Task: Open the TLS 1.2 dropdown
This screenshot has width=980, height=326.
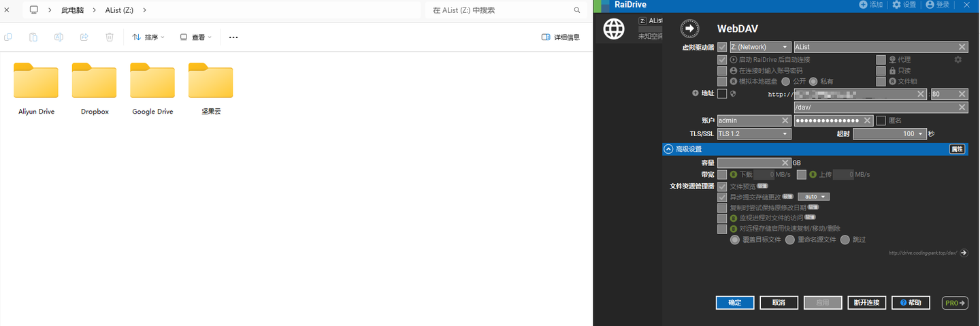Action: click(x=754, y=134)
